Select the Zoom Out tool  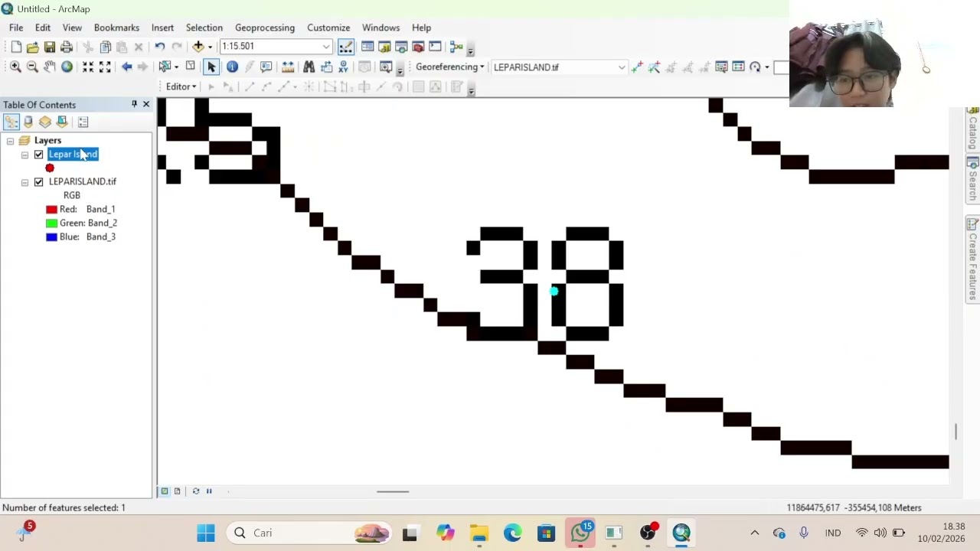pos(32,67)
